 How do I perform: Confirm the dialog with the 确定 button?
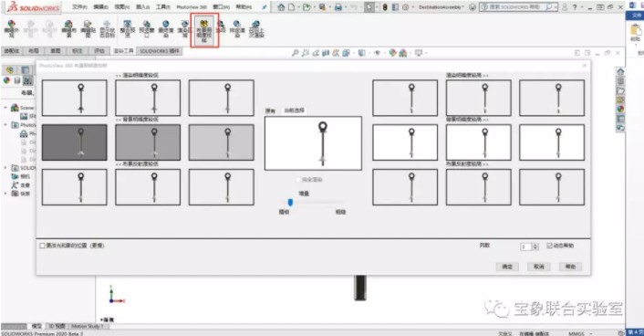[507, 267]
